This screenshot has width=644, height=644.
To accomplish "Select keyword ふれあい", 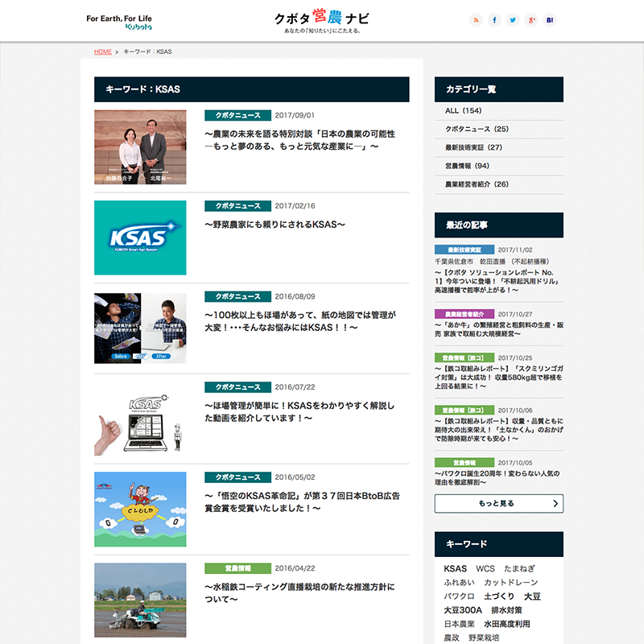I will pos(459,582).
